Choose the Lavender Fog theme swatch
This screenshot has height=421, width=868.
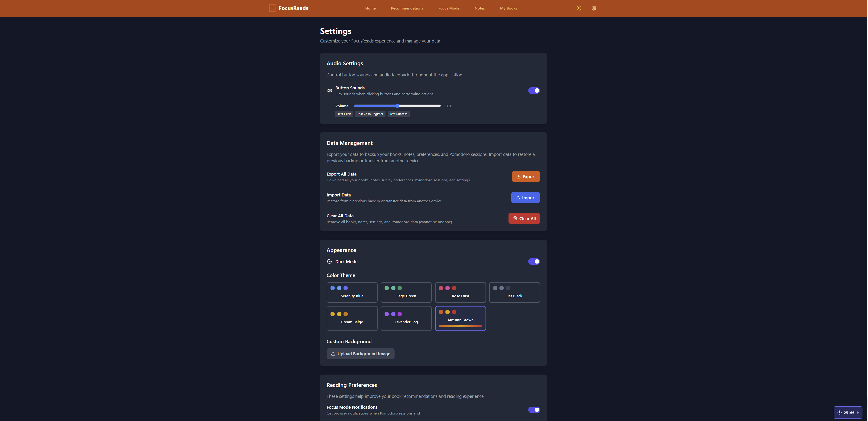406,318
